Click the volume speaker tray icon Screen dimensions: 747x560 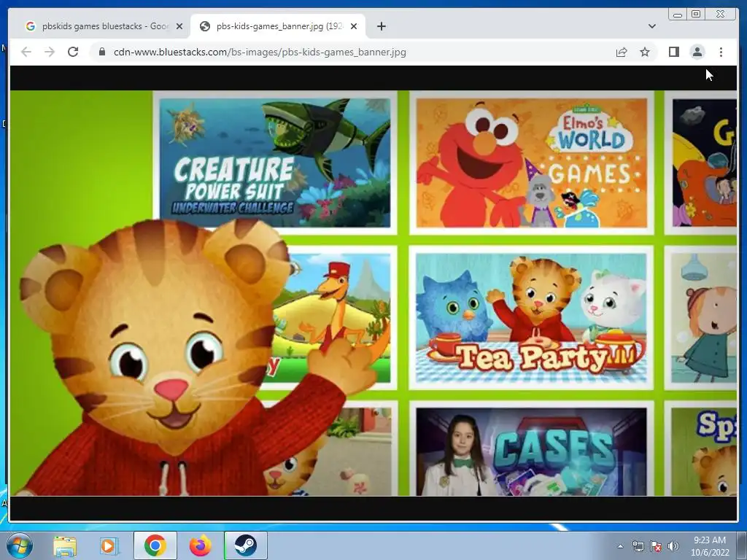tap(673, 546)
